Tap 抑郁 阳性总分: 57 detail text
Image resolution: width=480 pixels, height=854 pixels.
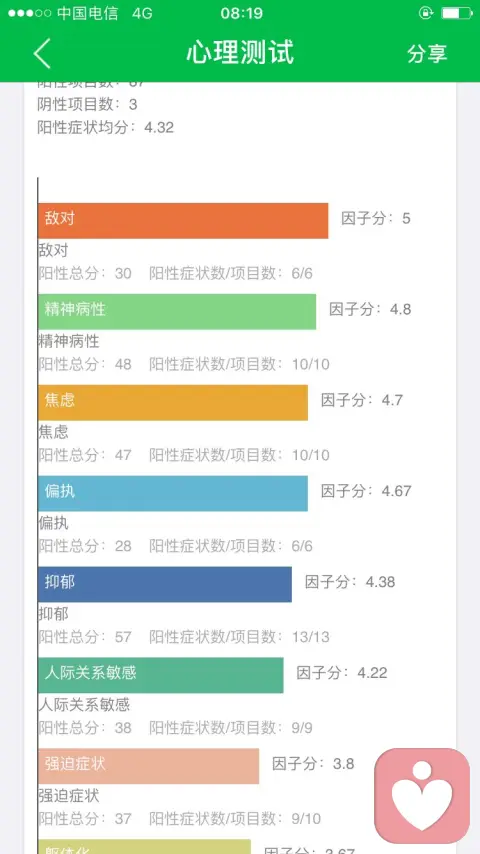tap(85, 637)
